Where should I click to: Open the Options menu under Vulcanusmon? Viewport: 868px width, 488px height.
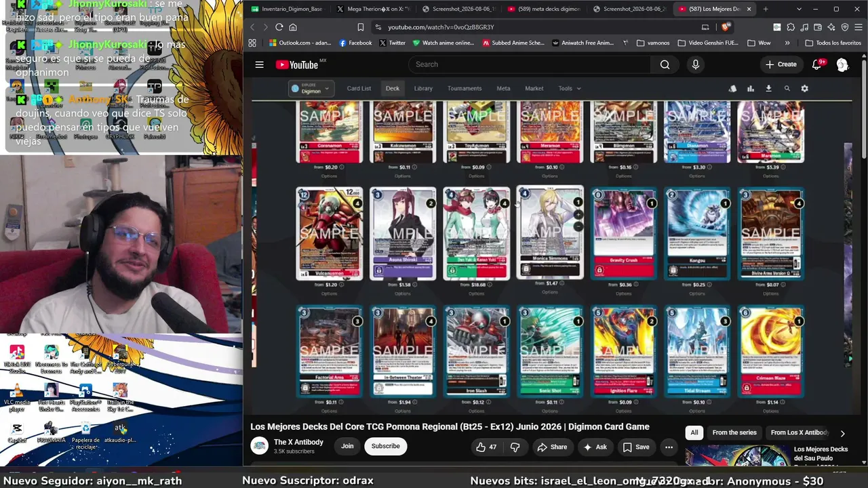(x=329, y=293)
